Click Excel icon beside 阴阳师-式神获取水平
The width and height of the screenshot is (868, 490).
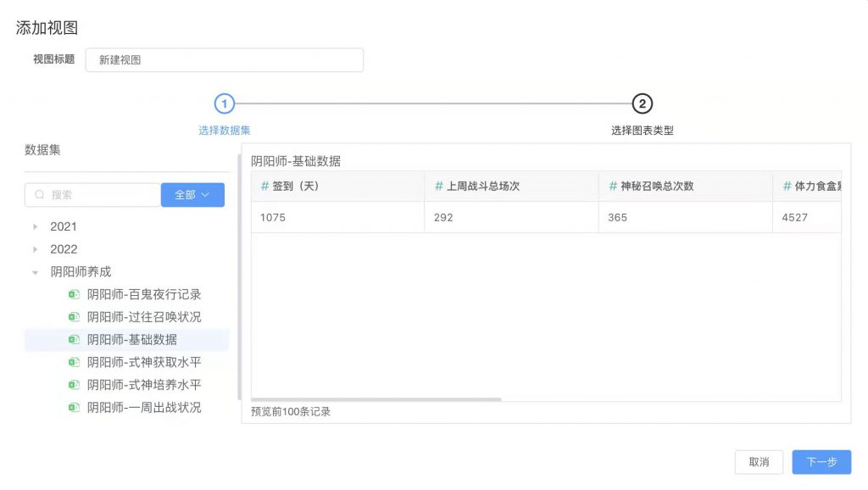(74, 363)
